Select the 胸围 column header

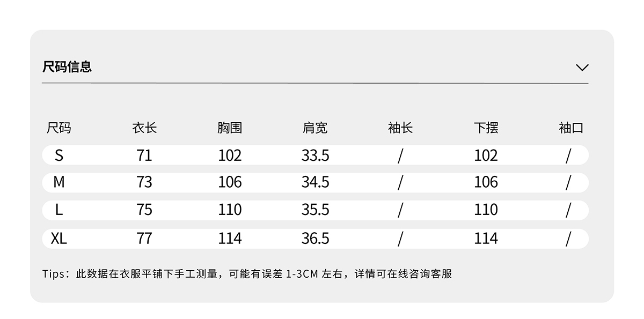(x=230, y=128)
